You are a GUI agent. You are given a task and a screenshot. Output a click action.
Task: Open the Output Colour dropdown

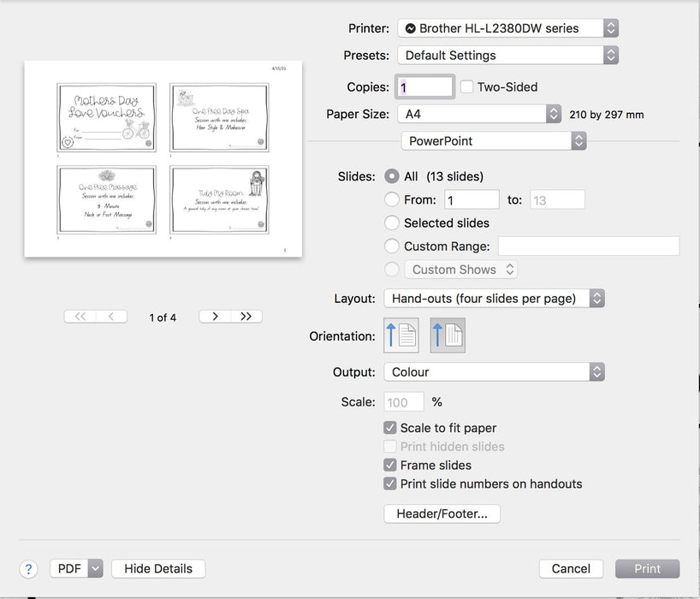[494, 372]
